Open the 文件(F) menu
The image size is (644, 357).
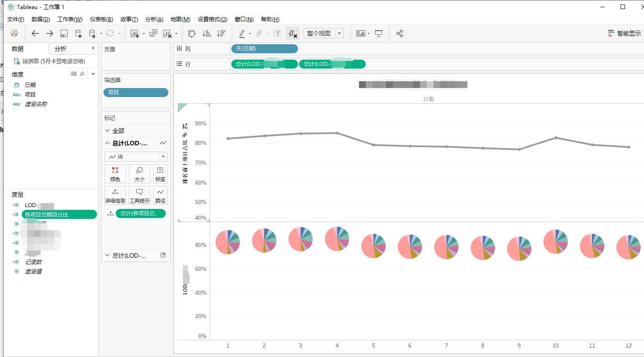tap(16, 19)
